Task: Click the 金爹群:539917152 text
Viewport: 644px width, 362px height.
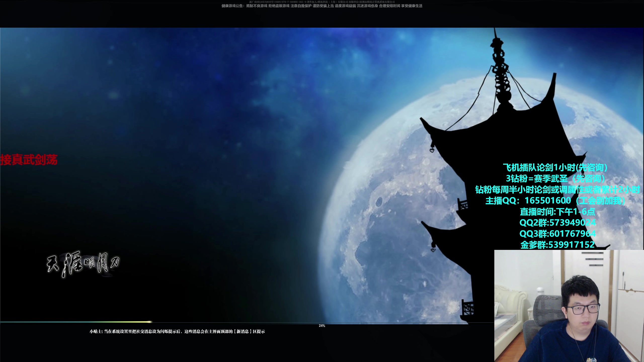Action: point(557,245)
